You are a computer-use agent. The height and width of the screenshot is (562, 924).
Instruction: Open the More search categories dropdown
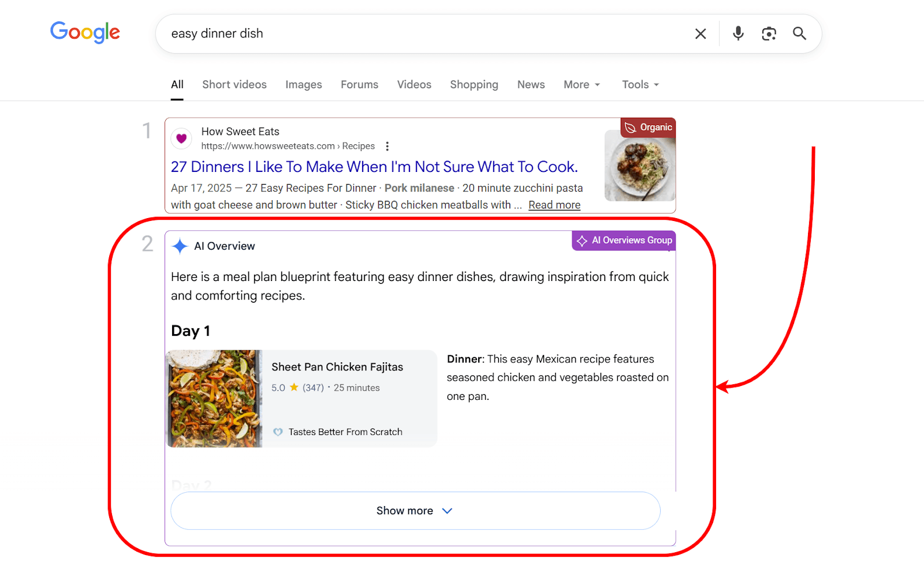coord(582,84)
